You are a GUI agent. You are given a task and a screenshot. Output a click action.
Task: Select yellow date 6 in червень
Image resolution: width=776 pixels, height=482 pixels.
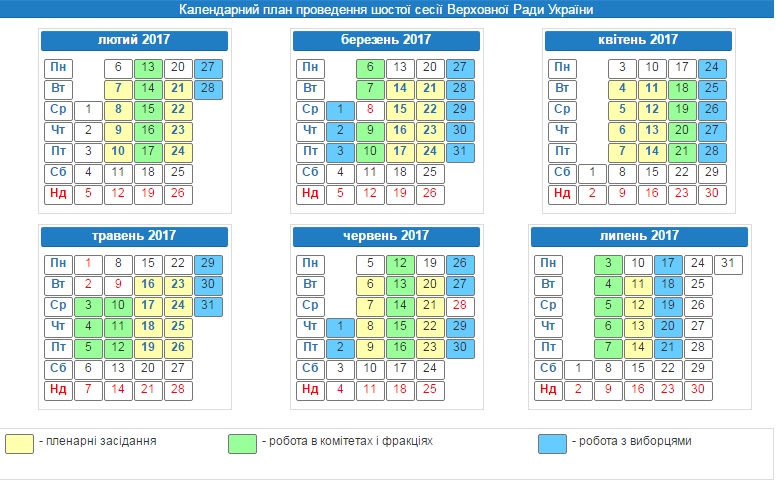click(370, 286)
